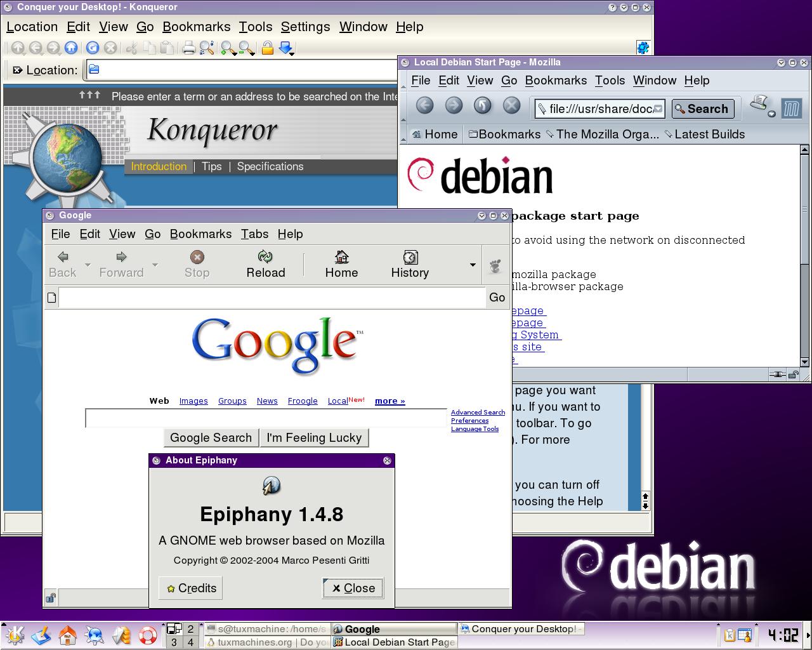The width and height of the screenshot is (812, 650).
Task: Click the GNOME foot spinner in Epiphany
Action: (495, 265)
